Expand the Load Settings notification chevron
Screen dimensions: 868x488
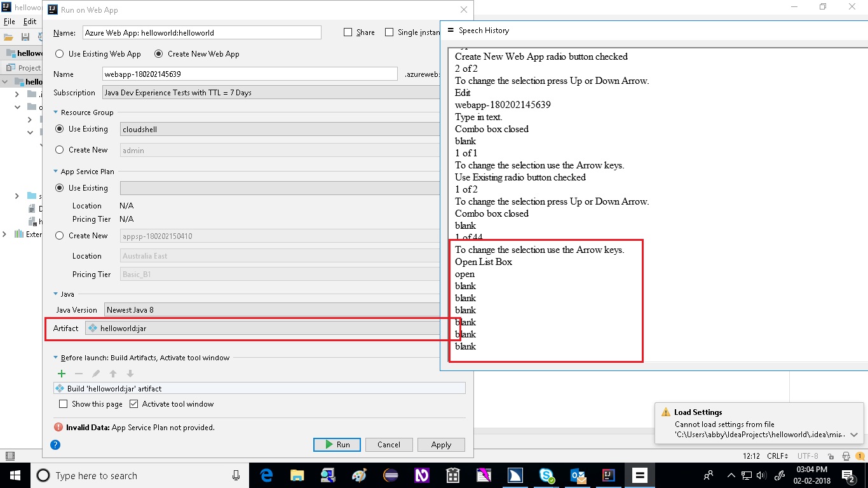tap(855, 435)
